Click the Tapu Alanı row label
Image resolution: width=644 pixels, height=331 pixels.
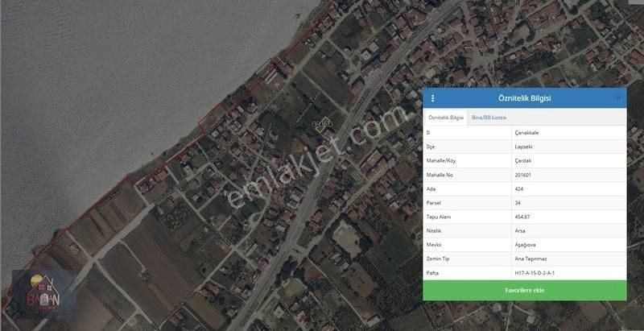pyautogui.click(x=438, y=217)
